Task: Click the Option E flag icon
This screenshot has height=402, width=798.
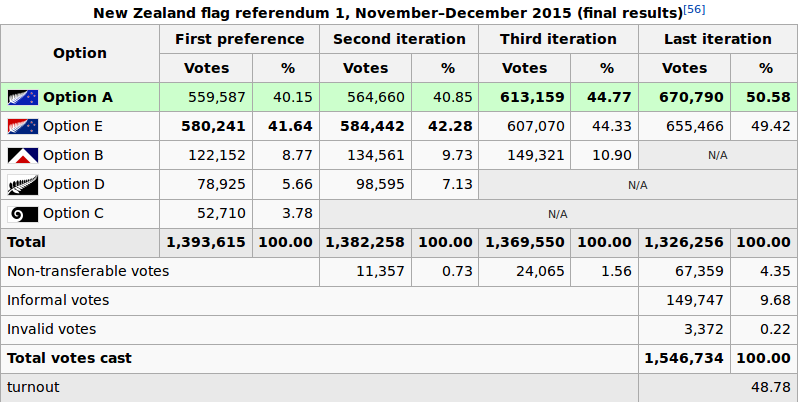Action: pyautogui.click(x=22, y=127)
